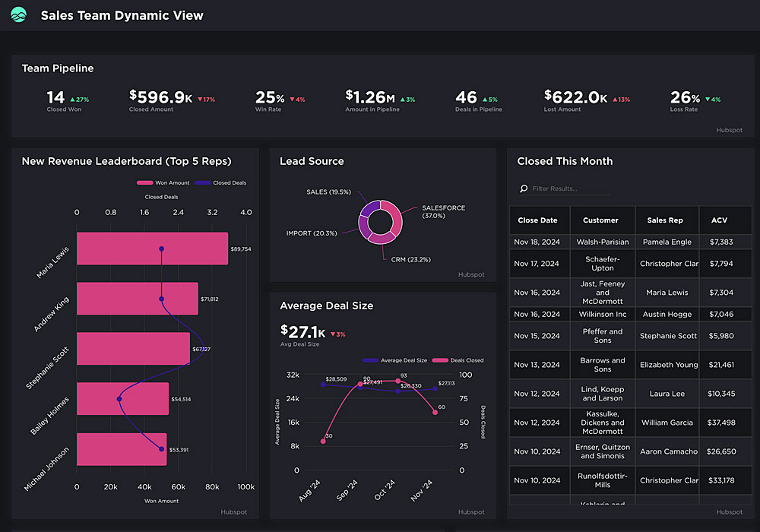Click the green up arrow next to Closed Won
Screen dimensions: 760x532
(72, 100)
